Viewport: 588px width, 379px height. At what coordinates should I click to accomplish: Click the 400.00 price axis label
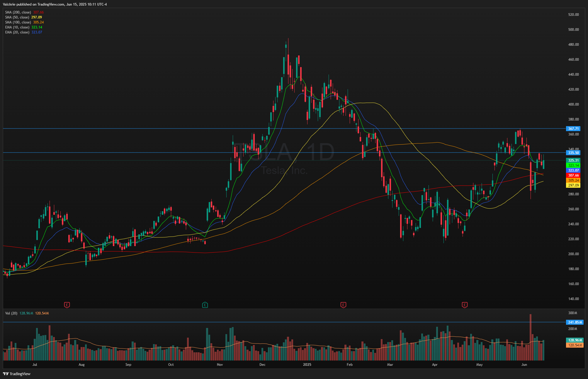(x=573, y=104)
